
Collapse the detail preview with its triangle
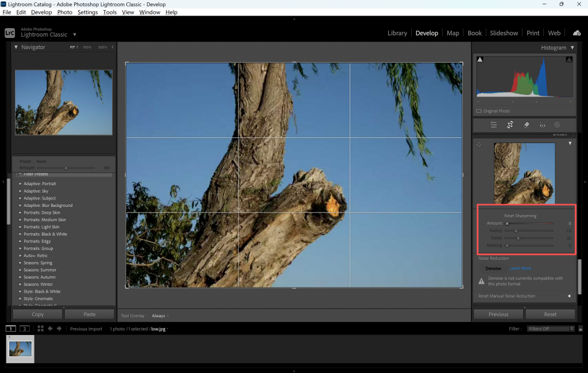[x=570, y=143]
